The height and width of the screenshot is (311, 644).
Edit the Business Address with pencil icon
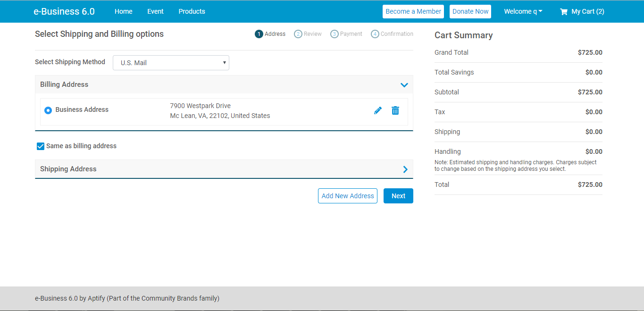point(378,110)
